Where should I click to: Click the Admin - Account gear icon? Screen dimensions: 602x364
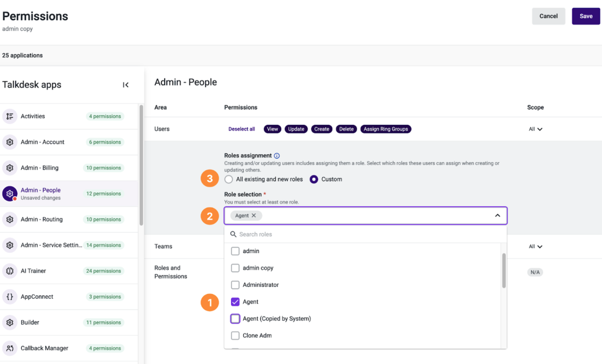10,142
